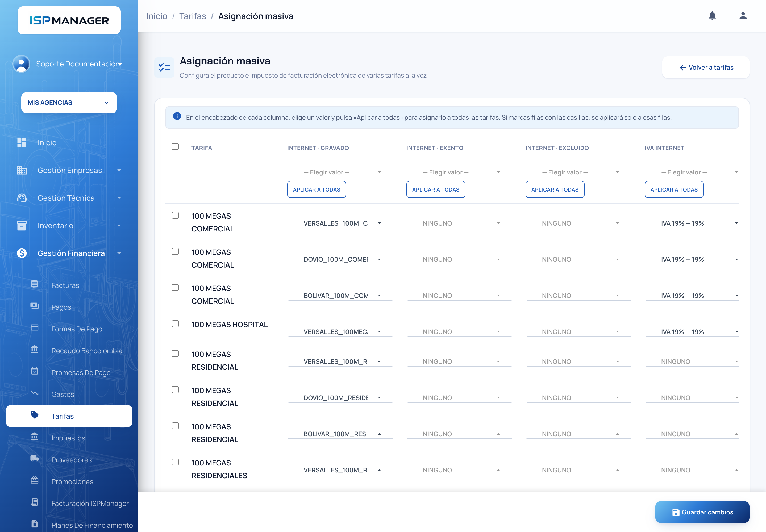Open the VERSALLES_100MEG product dropdown

point(340,332)
